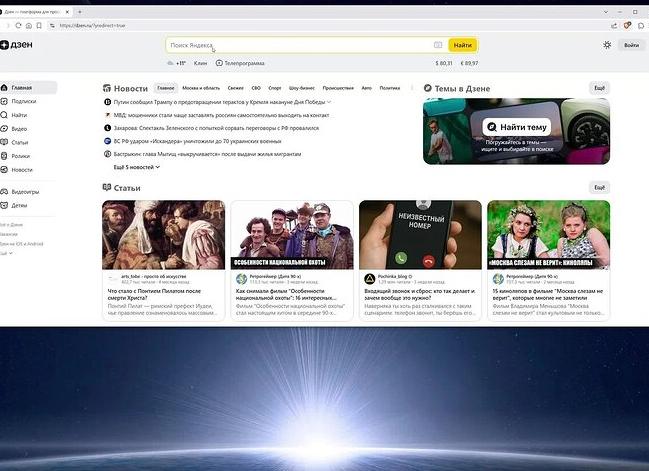The height and width of the screenshot is (471, 649).
Task: Select the Происшествия news tab
Action: 338,88
